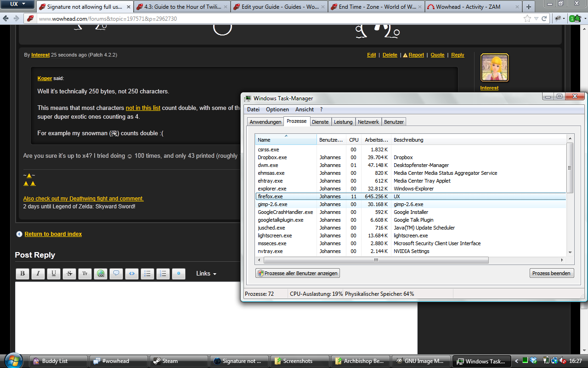
Task: Switch to the Leistung tab
Action: pyautogui.click(x=343, y=122)
